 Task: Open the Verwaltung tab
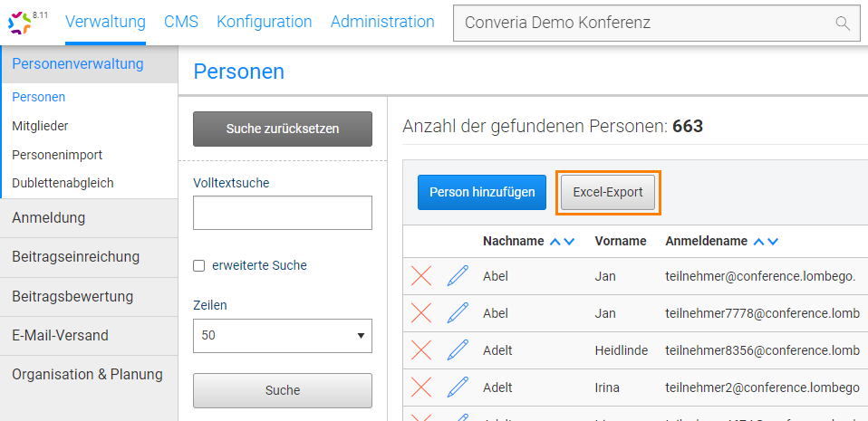(x=105, y=22)
